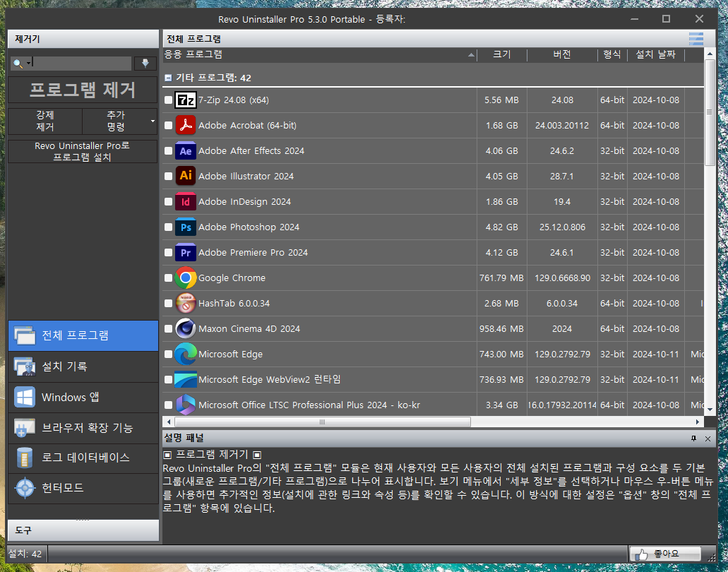Open the 추가 명령 dropdown
728x572 pixels.
[153, 121]
